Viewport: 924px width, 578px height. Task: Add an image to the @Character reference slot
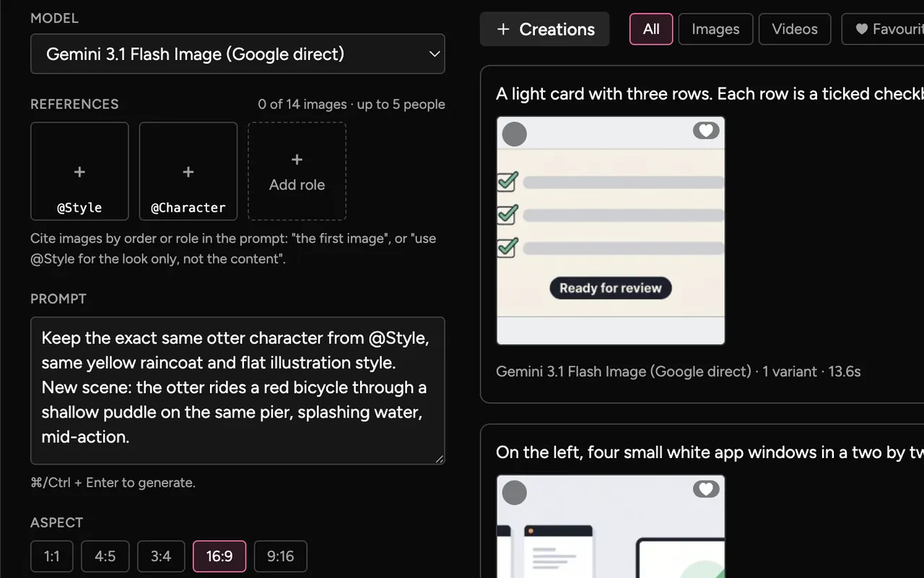(188, 171)
